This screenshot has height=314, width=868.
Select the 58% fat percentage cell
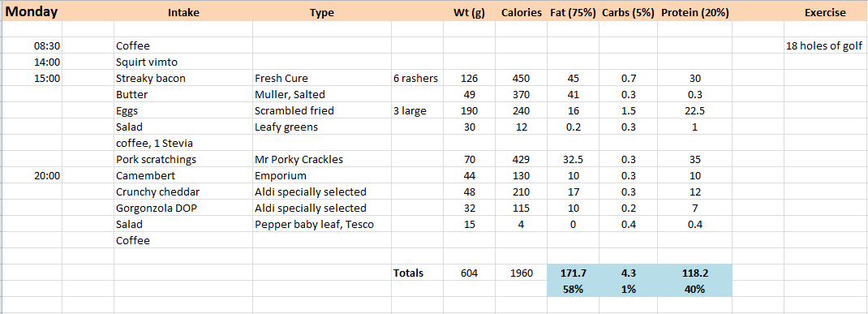tap(573, 289)
